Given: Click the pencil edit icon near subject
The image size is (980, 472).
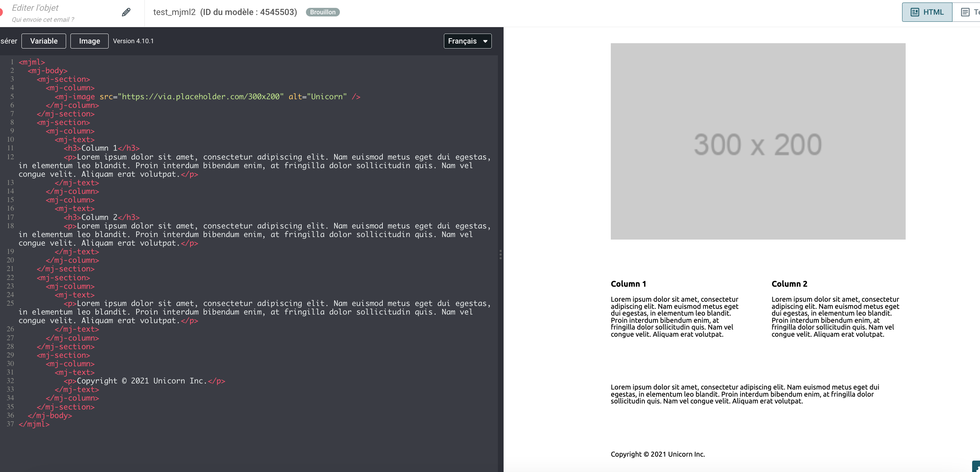Looking at the screenshot, I should (126, 12).
